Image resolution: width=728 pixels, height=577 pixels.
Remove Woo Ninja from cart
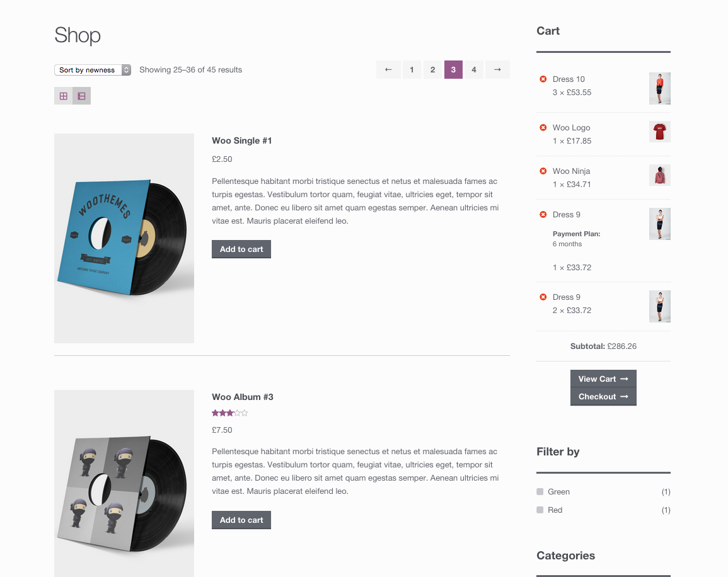coord(543,171)
